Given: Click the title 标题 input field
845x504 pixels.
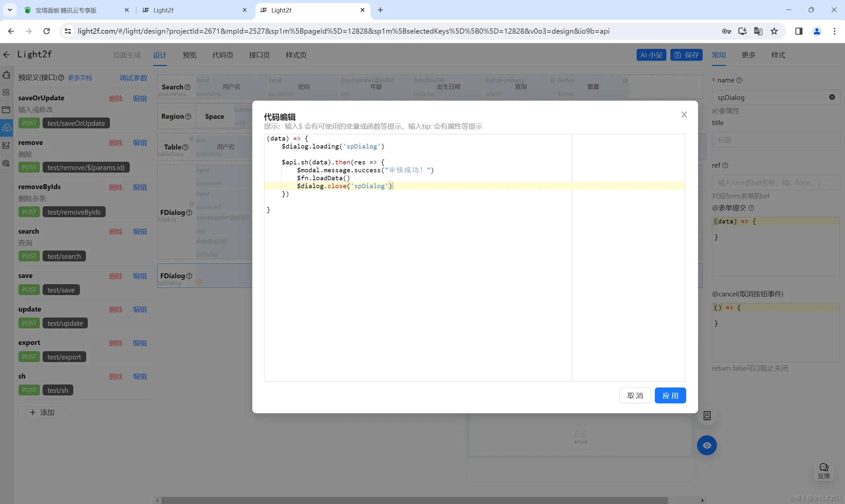Looking at the screenshot, I should pos(776,140).
